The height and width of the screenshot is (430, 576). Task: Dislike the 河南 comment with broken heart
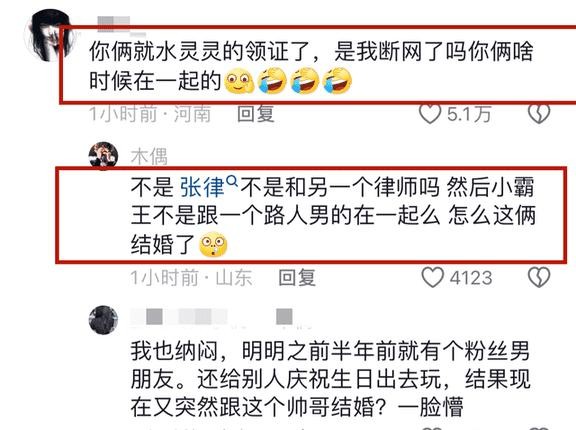[539, 114]
